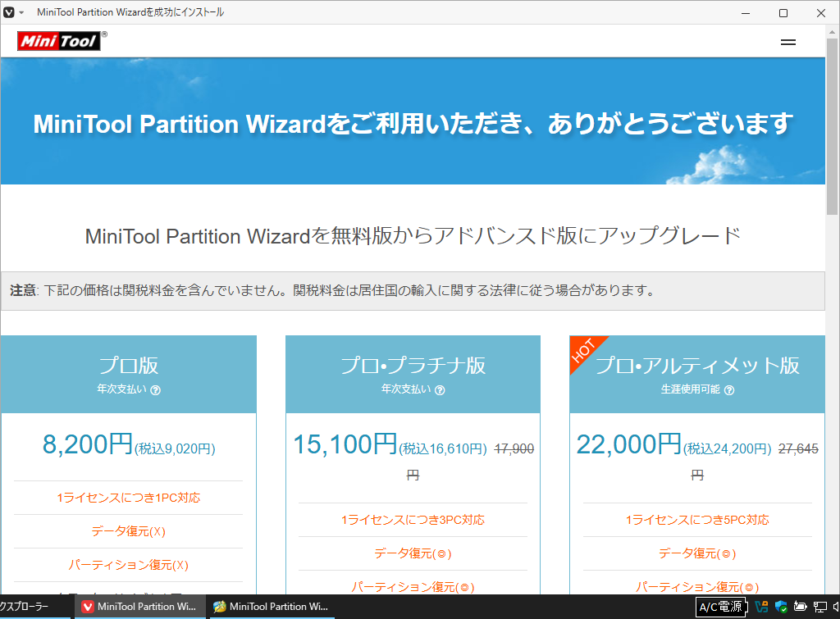Open the network tray icon
This screenshot has width=840, height=619.
click(820, 607)
